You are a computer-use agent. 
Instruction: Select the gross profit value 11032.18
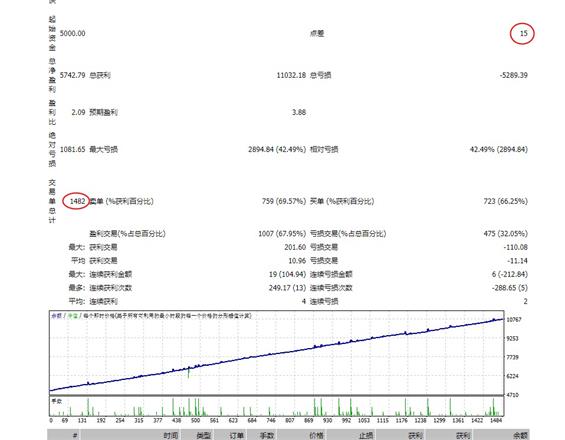click(291, 75)
